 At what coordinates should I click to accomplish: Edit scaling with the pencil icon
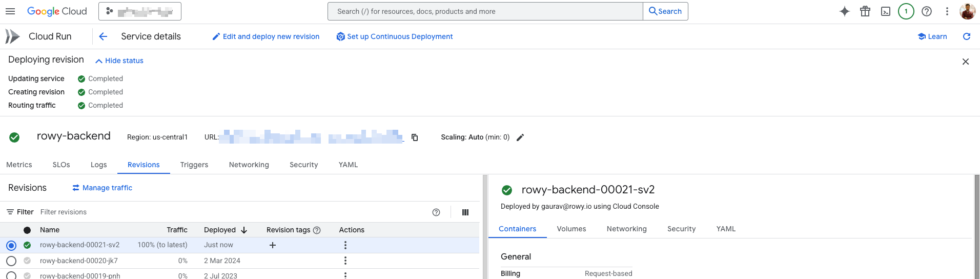tap(520, 137)
